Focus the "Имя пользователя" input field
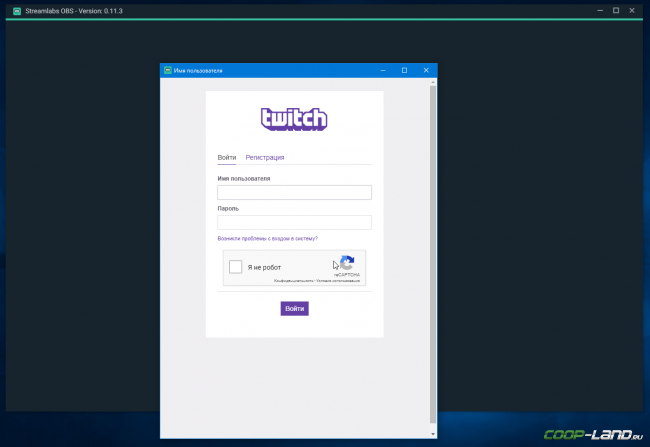650x447 pixels. [x=294, y=192]
